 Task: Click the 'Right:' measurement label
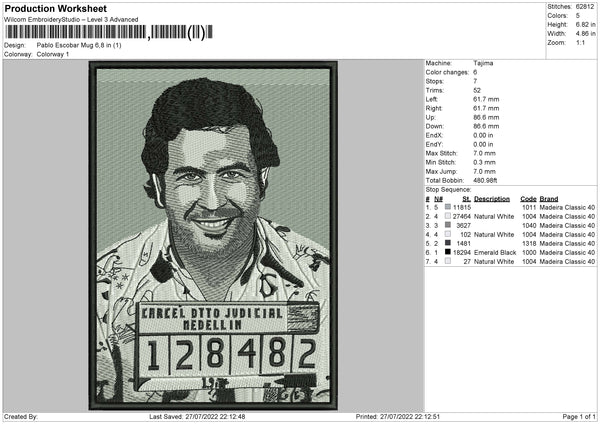(434, 108)
